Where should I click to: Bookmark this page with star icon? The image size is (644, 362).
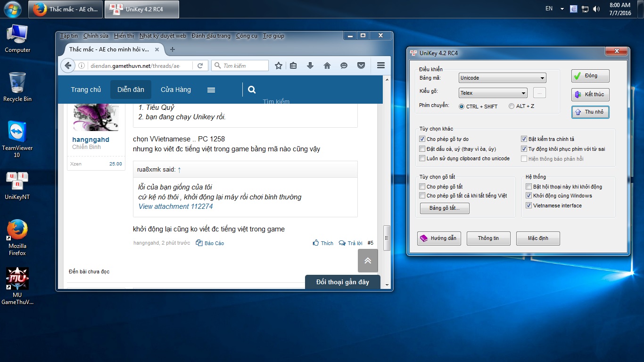point(279,66)
